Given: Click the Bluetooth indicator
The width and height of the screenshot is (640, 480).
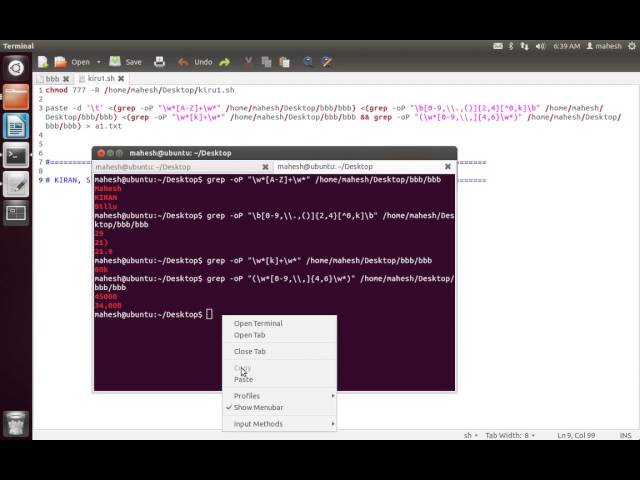Looking at the screenshot, I should (511, 46).
